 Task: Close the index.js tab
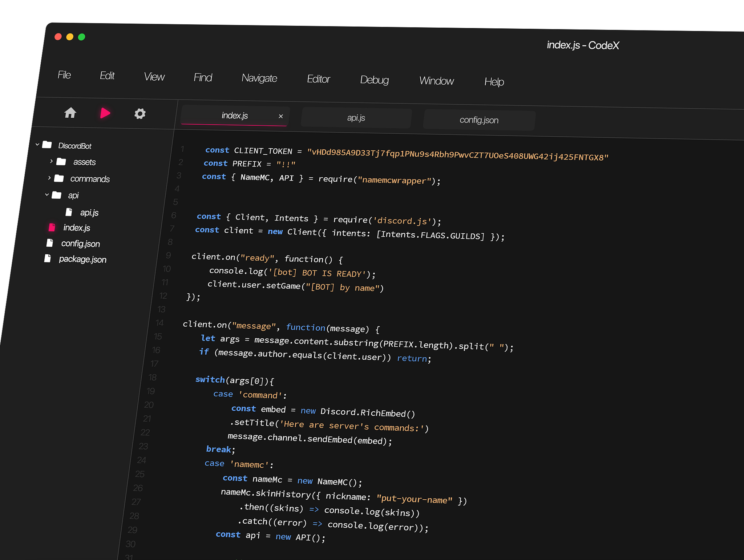(281, 116)
